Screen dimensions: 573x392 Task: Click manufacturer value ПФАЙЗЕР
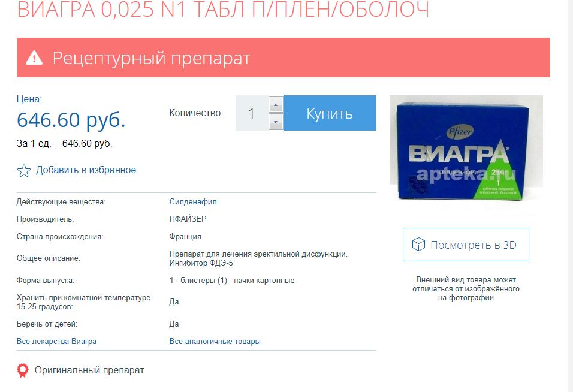coord(188,219)
